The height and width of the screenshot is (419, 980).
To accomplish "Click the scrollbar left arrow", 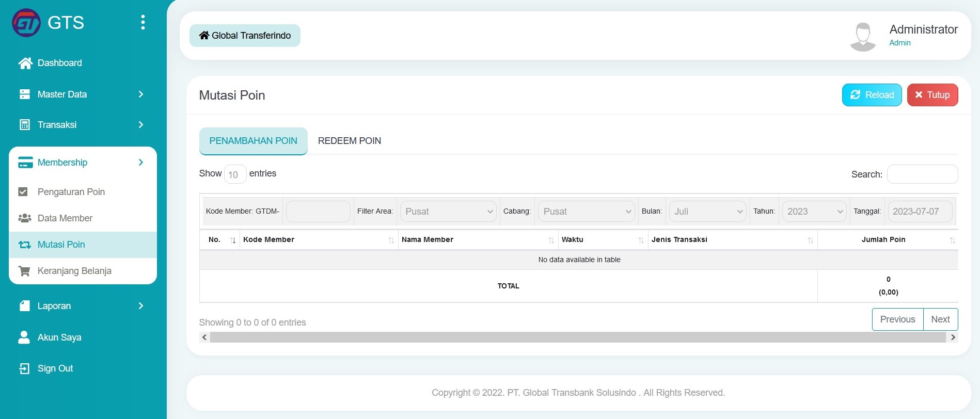I will (204, 337).
